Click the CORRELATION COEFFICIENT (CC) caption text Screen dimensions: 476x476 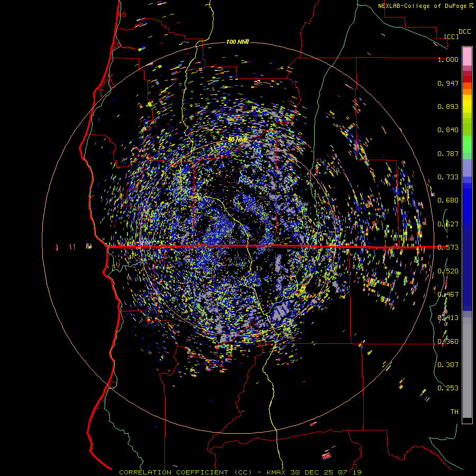click(185, 472)
